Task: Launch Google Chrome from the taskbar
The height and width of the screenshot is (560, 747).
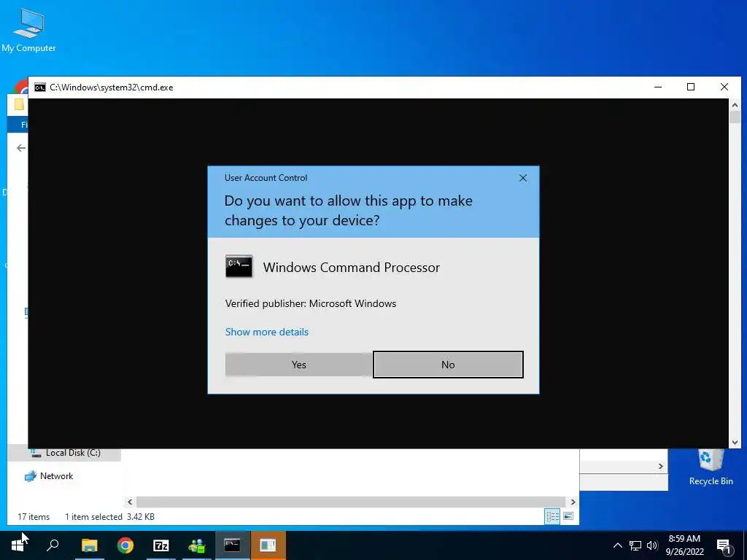Action: (x=125, y=545)
